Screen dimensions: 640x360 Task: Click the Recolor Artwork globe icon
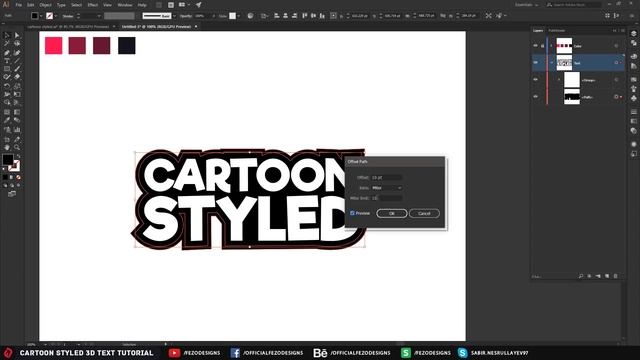click(x=250, y=16)
